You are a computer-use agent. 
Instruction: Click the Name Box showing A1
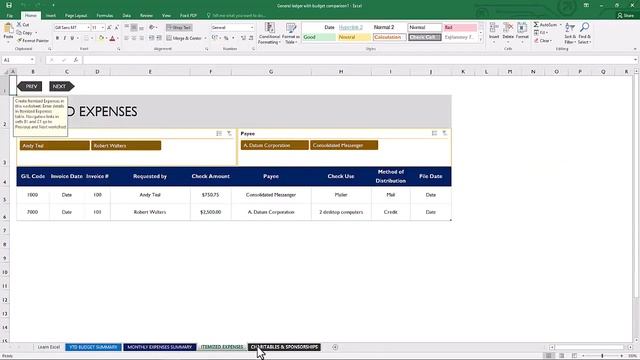[18, 60]
